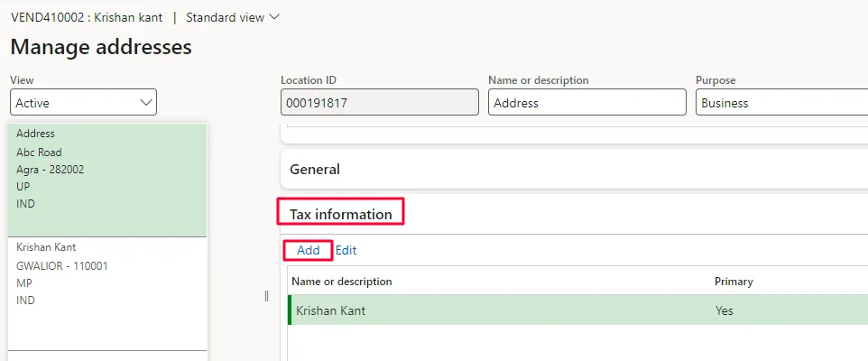Click the Purpose field showing Business
The image size is (868, 361).
781,102
